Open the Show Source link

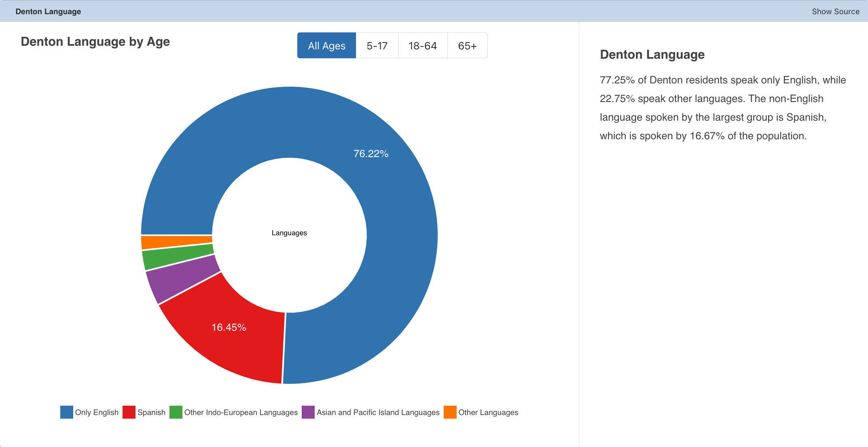835,11
